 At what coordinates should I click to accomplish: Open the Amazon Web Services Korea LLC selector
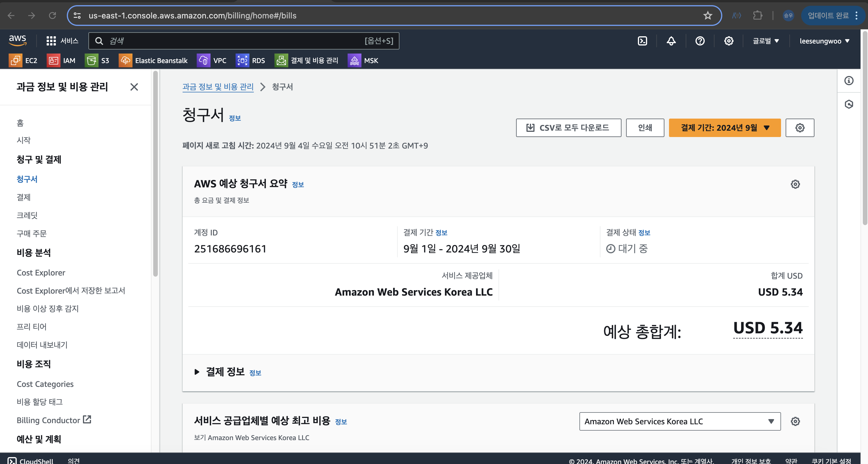[x=679, y=421]
